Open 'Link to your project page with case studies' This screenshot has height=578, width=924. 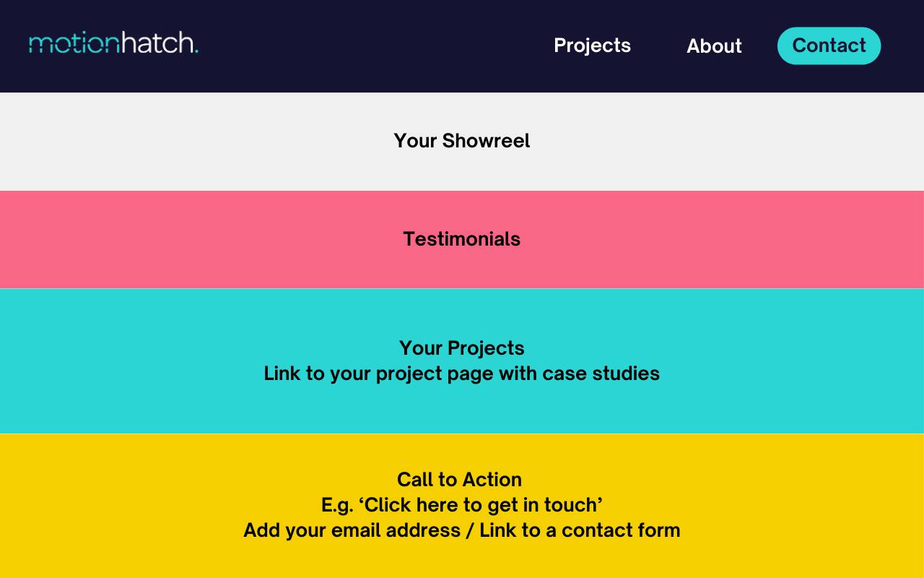[x=462, y=374]
